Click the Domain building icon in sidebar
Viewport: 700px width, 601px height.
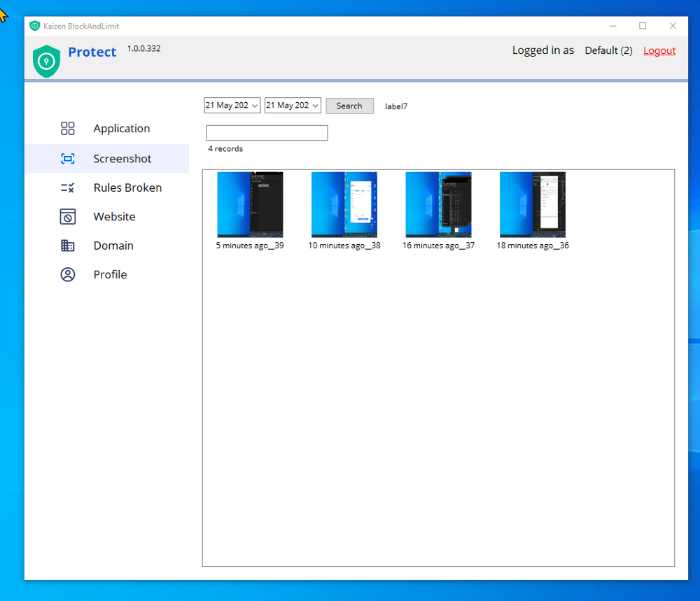pos(68,246)
